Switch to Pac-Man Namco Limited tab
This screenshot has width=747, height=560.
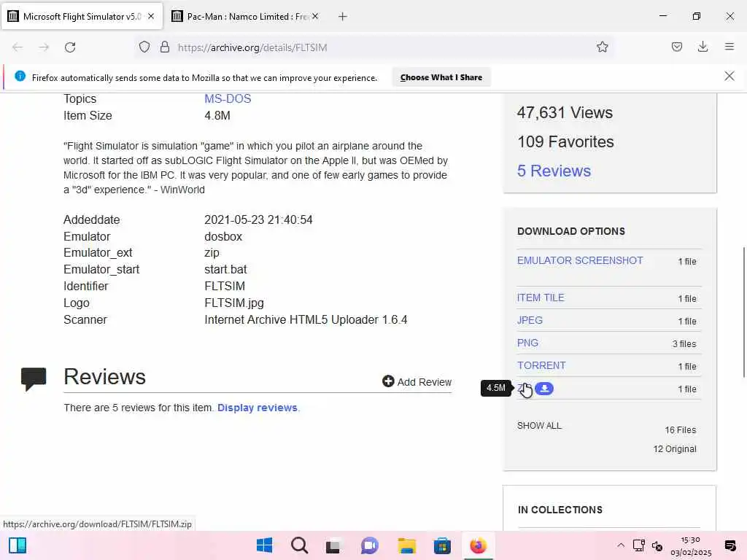point(245,16)
